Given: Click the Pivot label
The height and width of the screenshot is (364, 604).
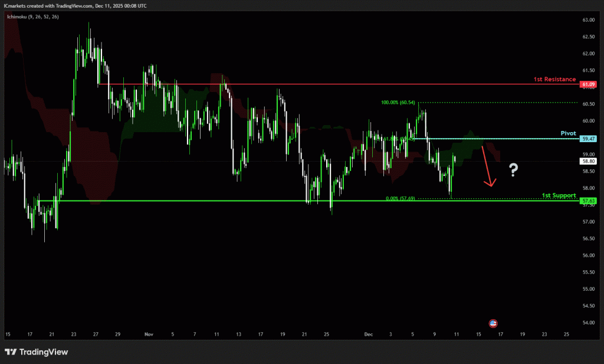Looking at the screenshot, I should click(568, 133).
